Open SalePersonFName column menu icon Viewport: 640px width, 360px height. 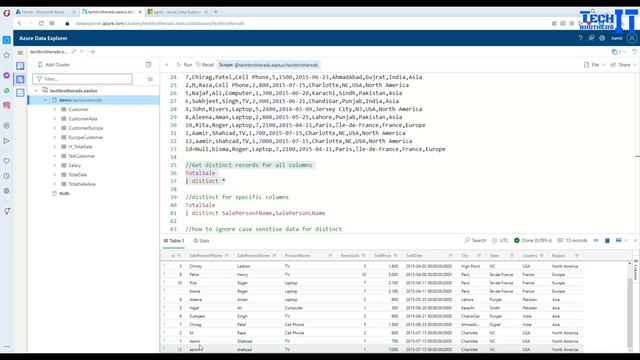227,256
